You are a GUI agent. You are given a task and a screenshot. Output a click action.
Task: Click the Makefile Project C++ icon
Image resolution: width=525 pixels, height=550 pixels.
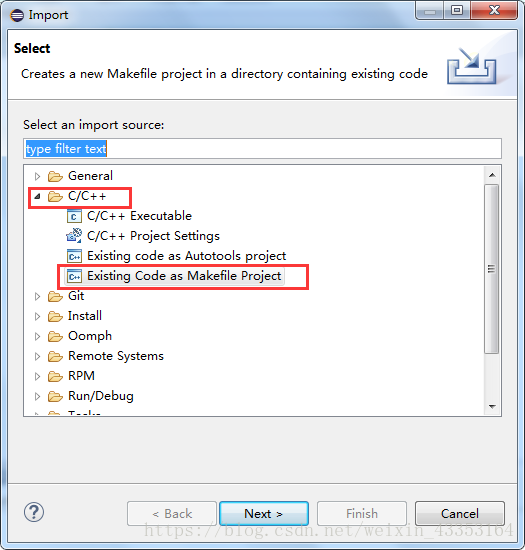coord(74,276)
